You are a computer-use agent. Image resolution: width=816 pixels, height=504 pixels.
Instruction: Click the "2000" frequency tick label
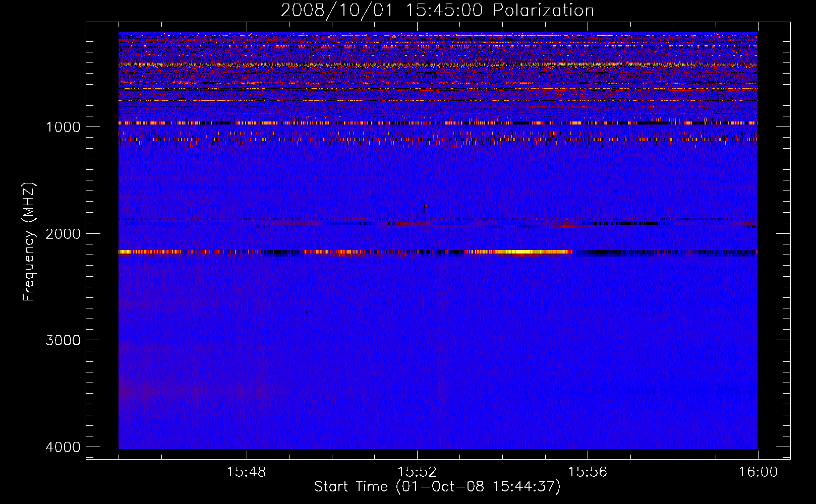(63, 233)
